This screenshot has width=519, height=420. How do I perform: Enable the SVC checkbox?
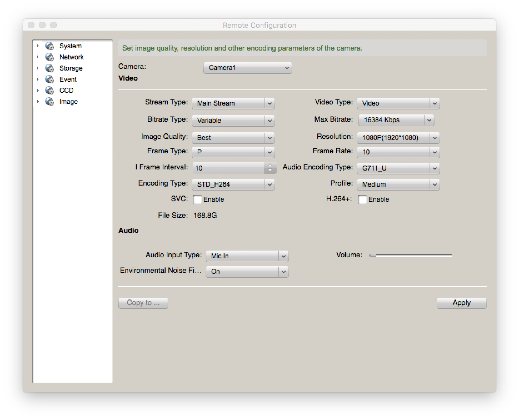[197, 199]
